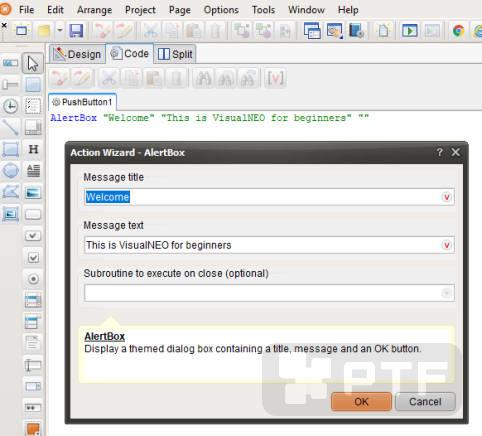This screenshot has width=482, height=436.
Task: Confirm the AlertBox wizard with OK
Action: (x=361, y=402)
